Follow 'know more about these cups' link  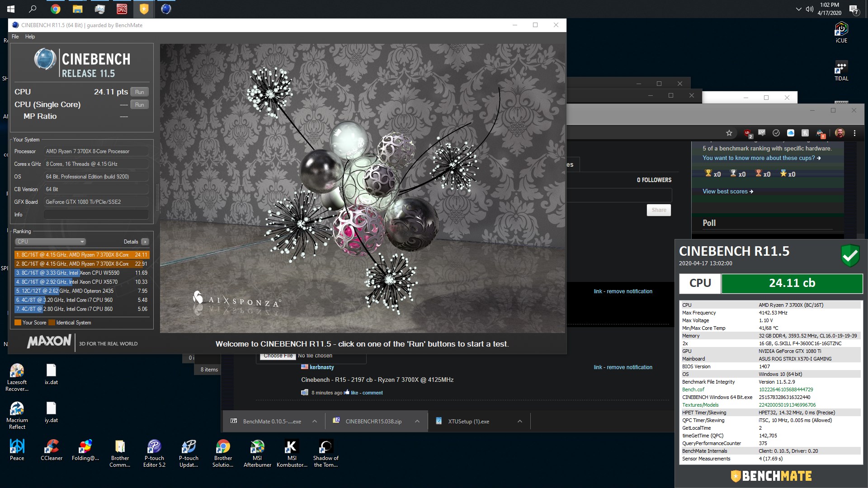[x=761, y=158]
